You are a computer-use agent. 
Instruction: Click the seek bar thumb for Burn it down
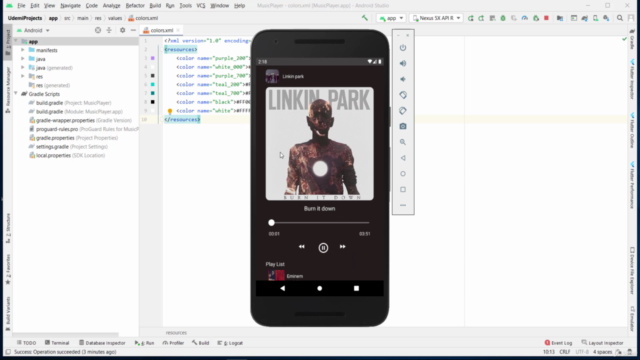[271, 222]
